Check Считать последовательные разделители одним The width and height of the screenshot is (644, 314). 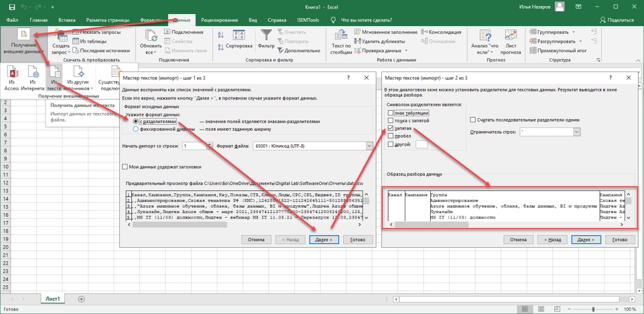pos(473,120)
